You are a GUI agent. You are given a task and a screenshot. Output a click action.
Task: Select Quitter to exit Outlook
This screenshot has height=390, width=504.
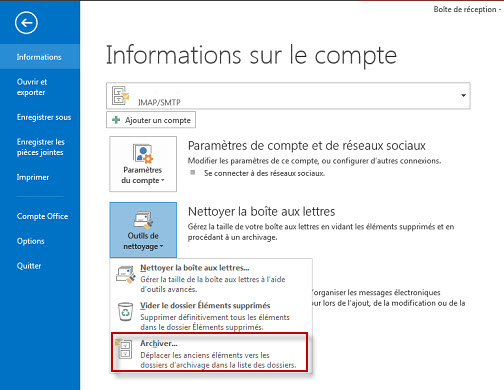(x=40, y=266)
